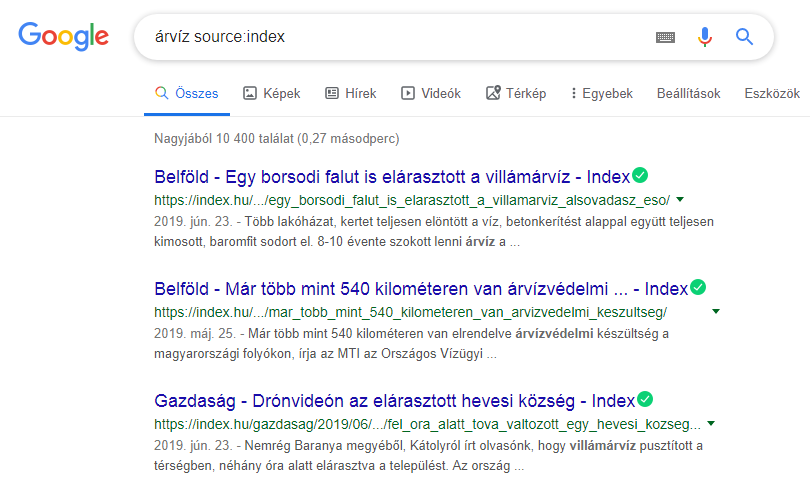Image resolution: width=810 pixels, height=486 pixels.
Task: Switch to the Videók tab
Action: (x=431, y=93)
